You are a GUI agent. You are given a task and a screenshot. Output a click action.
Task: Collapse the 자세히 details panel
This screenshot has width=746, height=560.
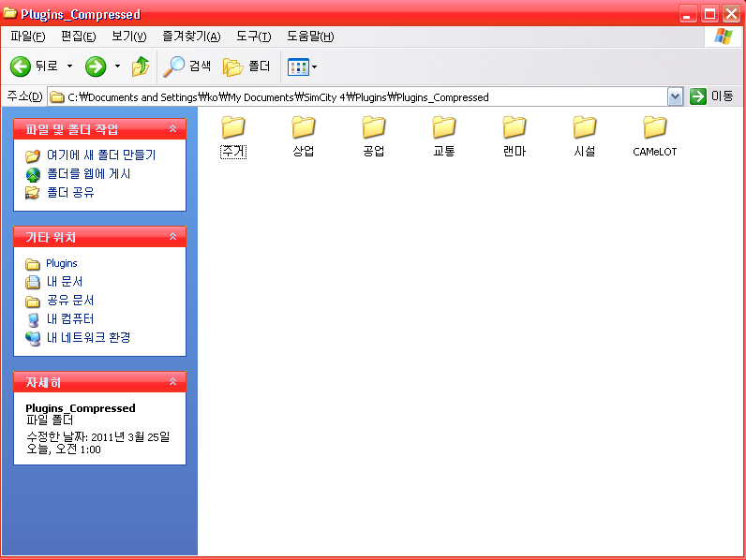[x=172, y=382]
